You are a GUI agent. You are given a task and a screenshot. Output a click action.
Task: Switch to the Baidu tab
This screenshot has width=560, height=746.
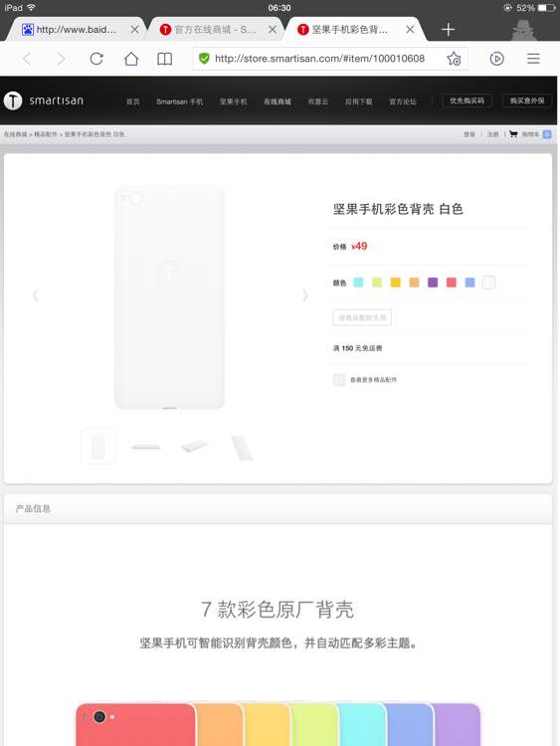click(x=77, y=30)
